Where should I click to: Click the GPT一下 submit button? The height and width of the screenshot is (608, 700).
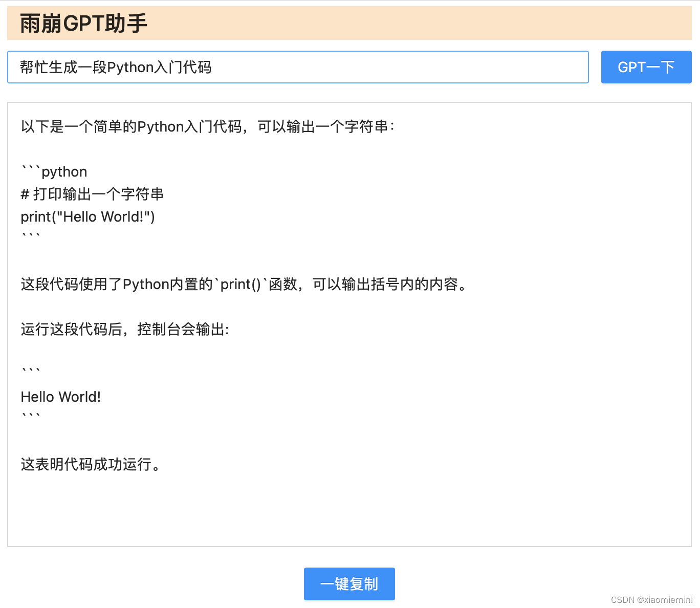(646, 67)
